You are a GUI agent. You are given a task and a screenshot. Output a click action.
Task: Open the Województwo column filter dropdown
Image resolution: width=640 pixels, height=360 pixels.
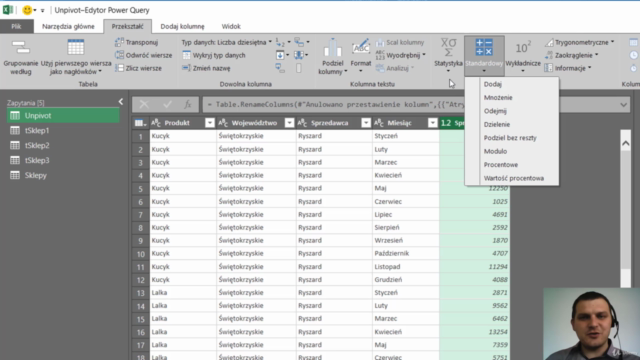click(x=289, y=123)
